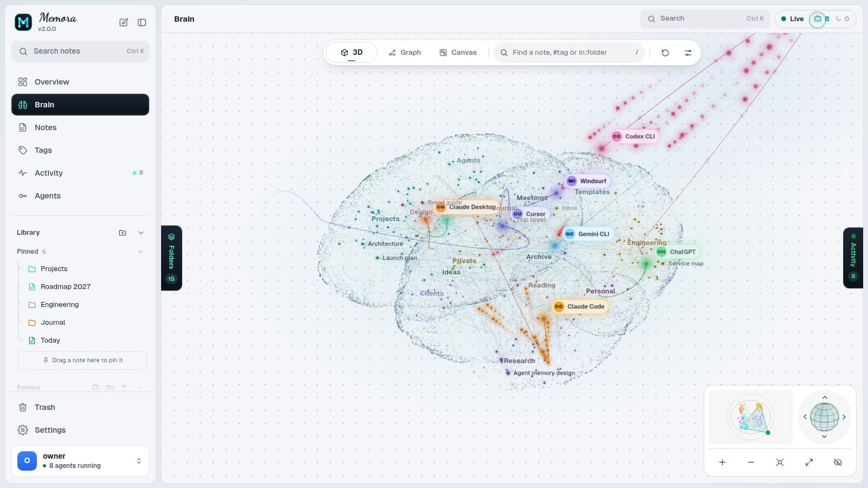This screenshot has width=868, height=488.
Task: Fit brain to view icon
Action: (780, 463)
